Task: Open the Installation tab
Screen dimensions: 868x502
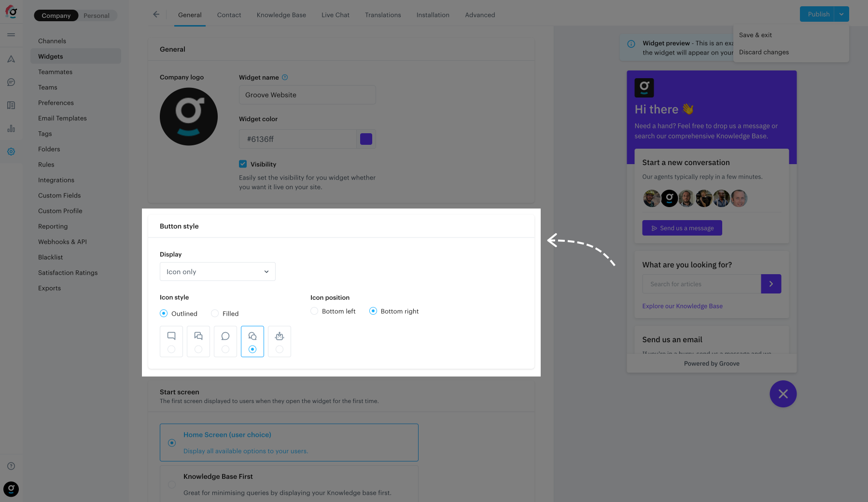Action: click(433, 15)
